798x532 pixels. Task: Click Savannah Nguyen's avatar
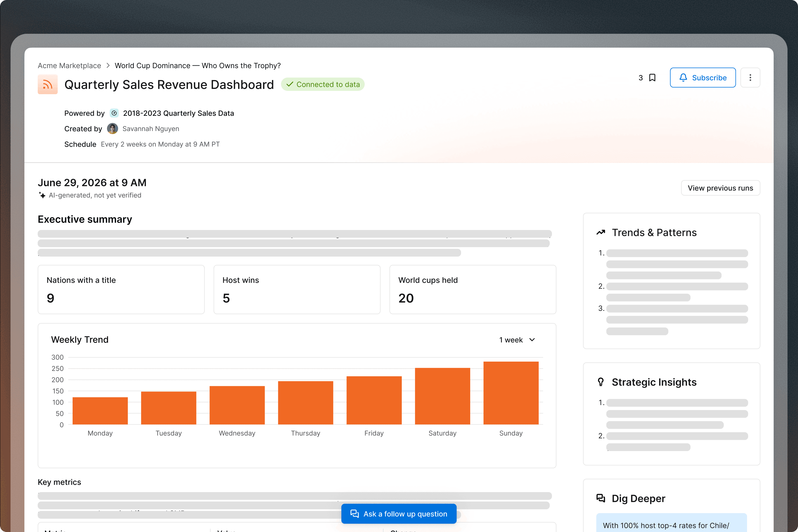(x=112, y=129)
